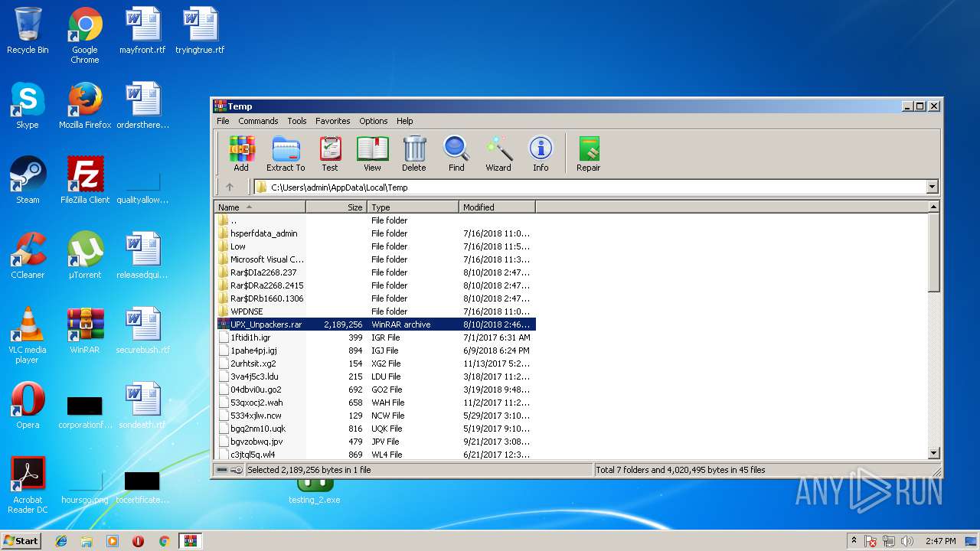The image size is (980, 551).
Task: Open VLC media player desktop shortcut
Action: click(28, 335)
